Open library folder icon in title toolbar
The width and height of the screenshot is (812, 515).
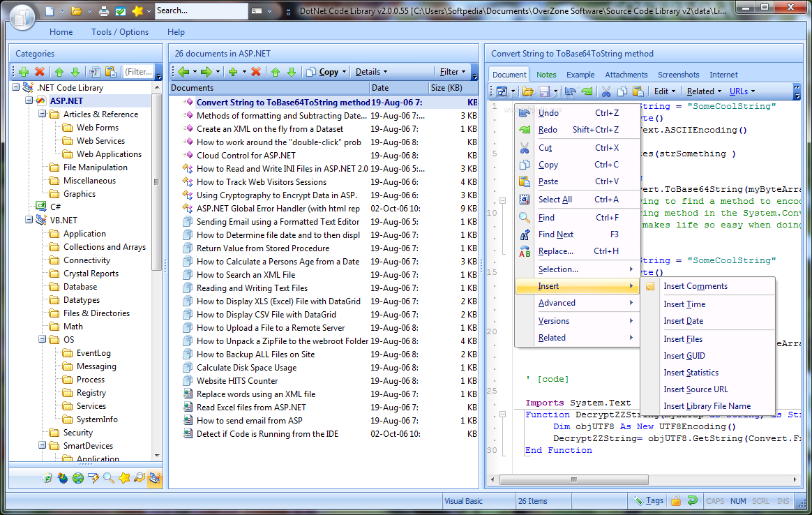[x=77, y=10]
